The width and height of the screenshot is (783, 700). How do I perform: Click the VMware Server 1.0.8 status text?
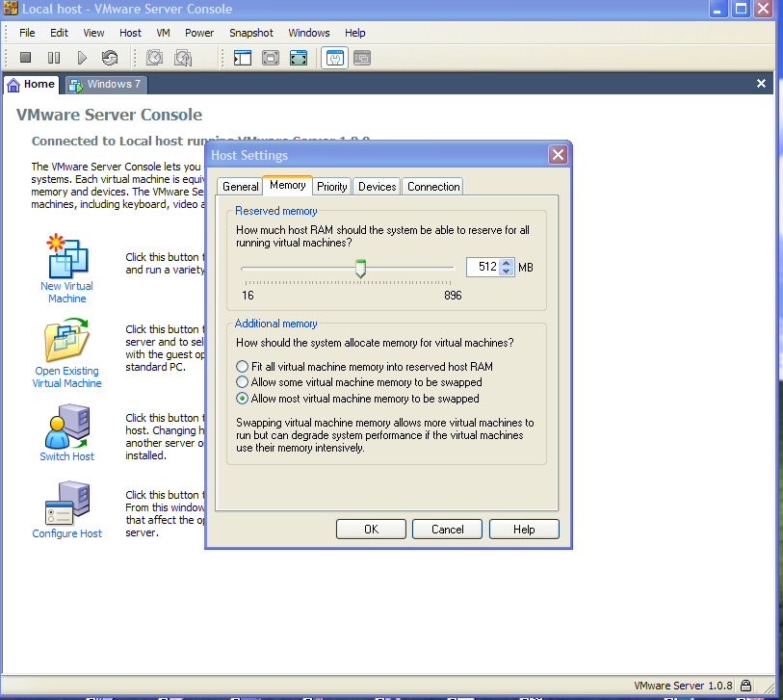pos(683,686)
